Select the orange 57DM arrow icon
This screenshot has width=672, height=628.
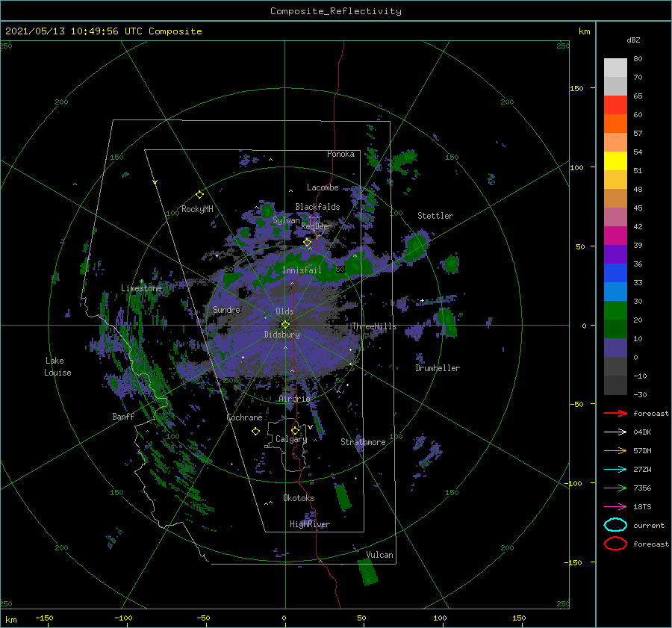pyautogui.click(x=615, y=450)
